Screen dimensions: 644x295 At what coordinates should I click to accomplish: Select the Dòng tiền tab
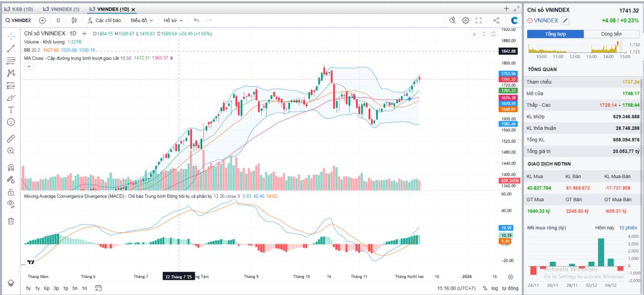pyautogui.click(x=612, y=34)
